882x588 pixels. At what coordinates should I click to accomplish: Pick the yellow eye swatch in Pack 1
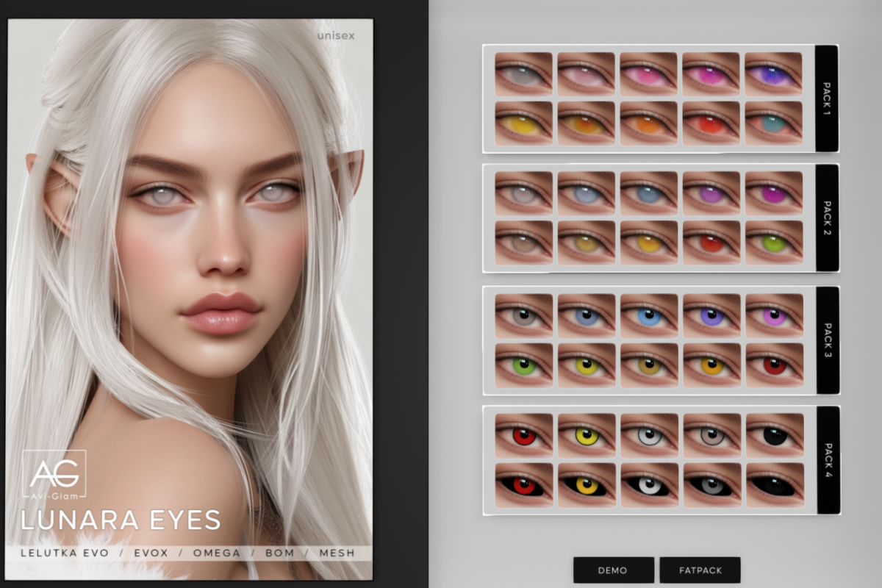tap(523, 123)
